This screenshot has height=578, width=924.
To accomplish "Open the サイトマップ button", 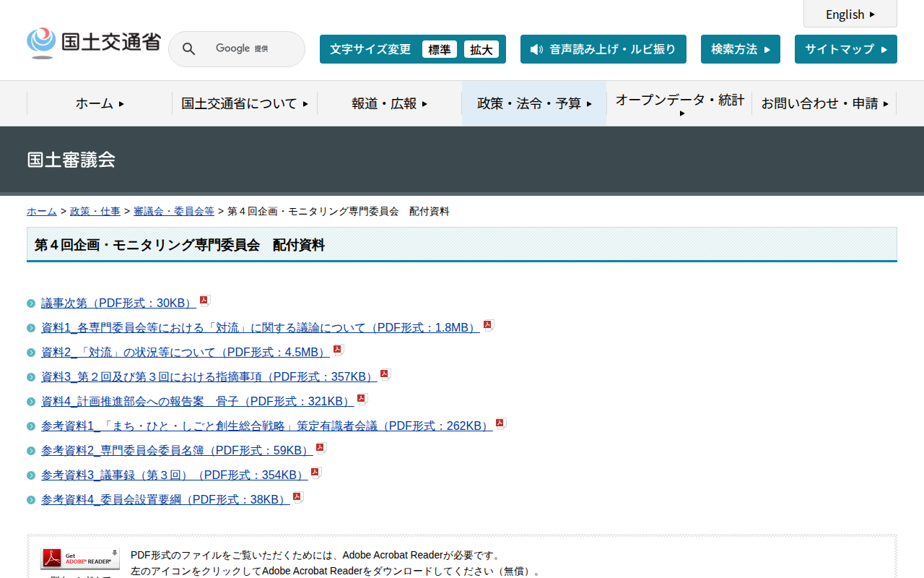I will (845, 49).
